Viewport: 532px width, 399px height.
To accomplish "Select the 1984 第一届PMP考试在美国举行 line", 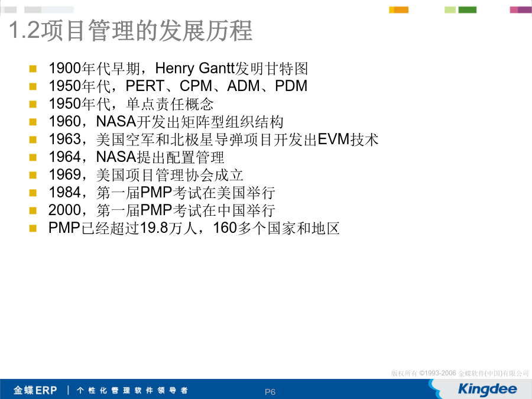I will pyautogui.click(x=162, y=192).
